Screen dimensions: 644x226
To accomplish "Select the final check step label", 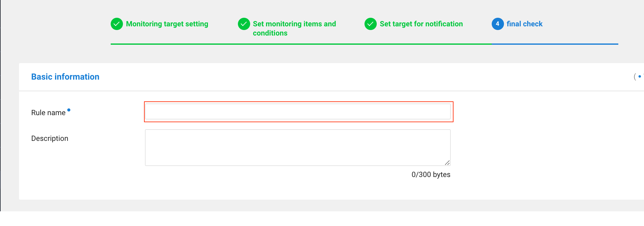I will pyautogui.click(x=524, y=24).
